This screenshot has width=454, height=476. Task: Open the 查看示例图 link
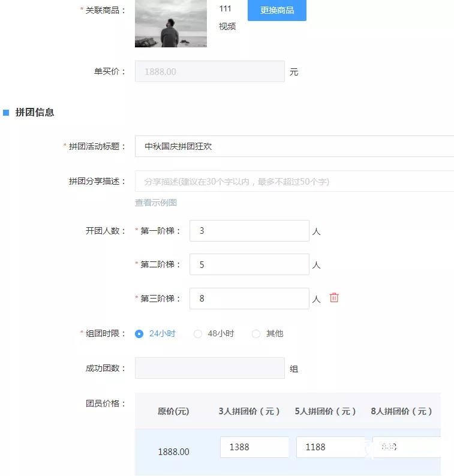(156, 203)
